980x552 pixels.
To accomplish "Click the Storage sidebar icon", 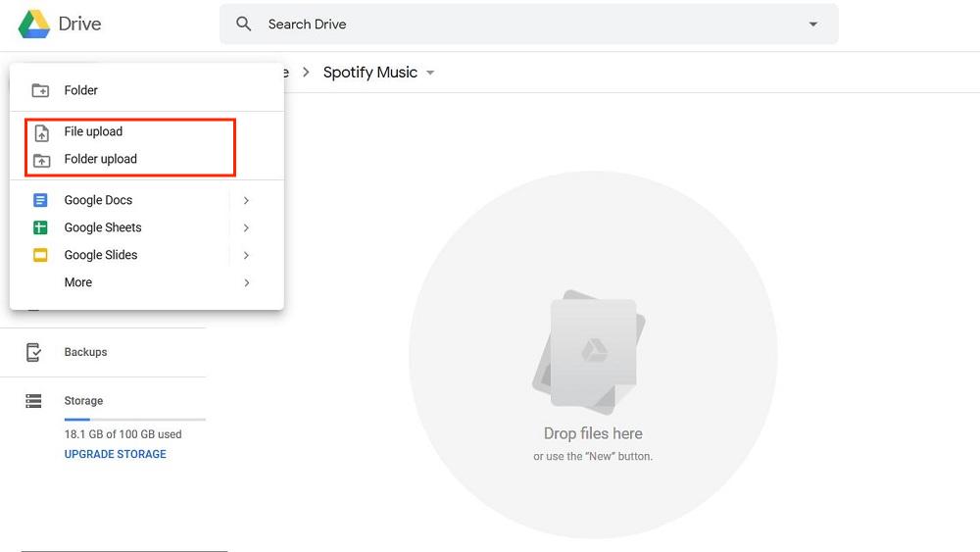I will click(x=33, y=401).
